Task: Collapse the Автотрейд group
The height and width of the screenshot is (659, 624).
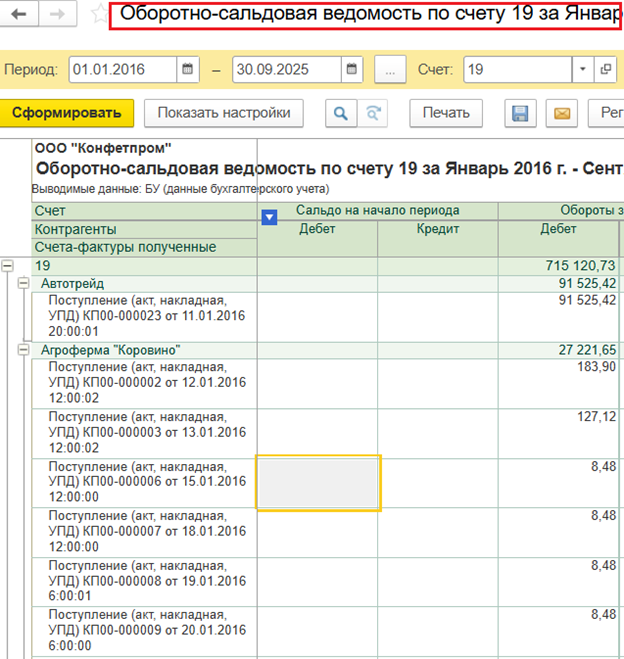Action: pos(23,283)
